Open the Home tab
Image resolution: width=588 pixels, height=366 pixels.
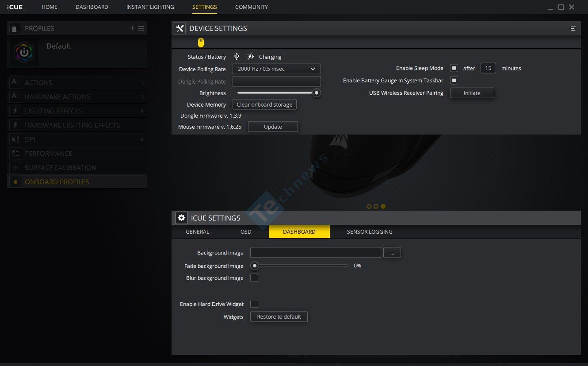click(x=50, y=7)
